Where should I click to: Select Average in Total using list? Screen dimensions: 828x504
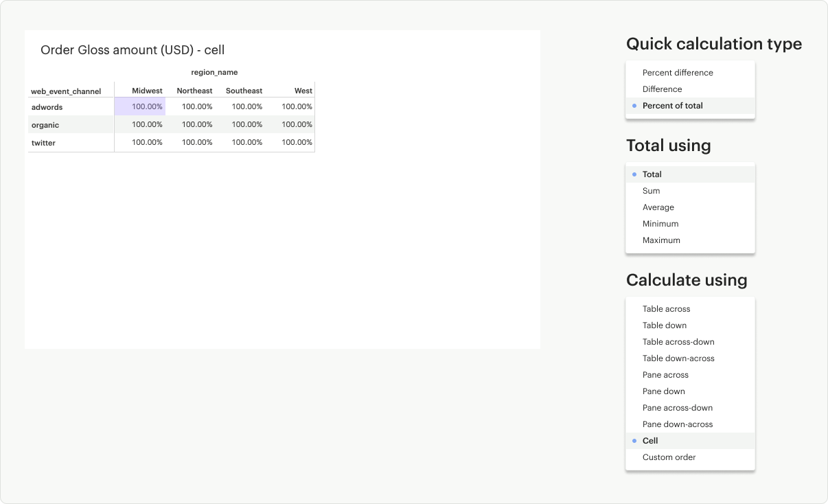[658, 207]
